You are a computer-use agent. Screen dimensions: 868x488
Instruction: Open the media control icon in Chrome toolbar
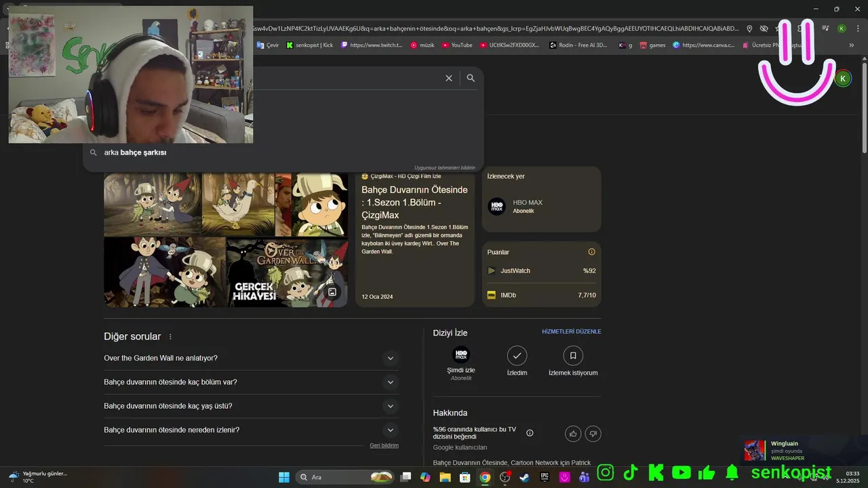pyautogui.click(x=825, y=28)
